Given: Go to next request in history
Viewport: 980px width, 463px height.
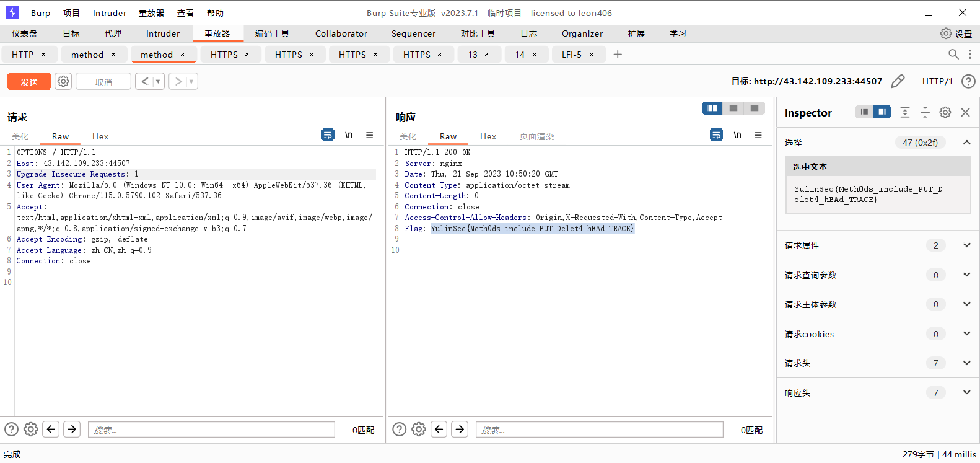Looking at the screenshot, I should [178, 81].
